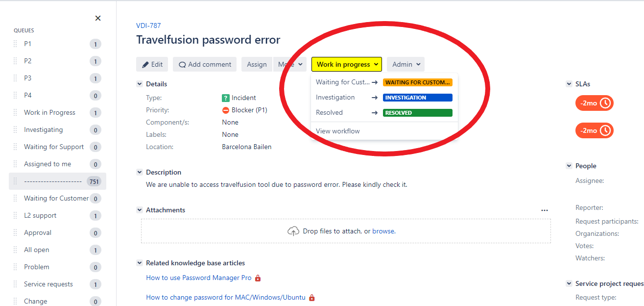The height and width of the screenshot is (306, 644).
Task: Click the green Incident type icon
Action: click(x=226, y=98)
